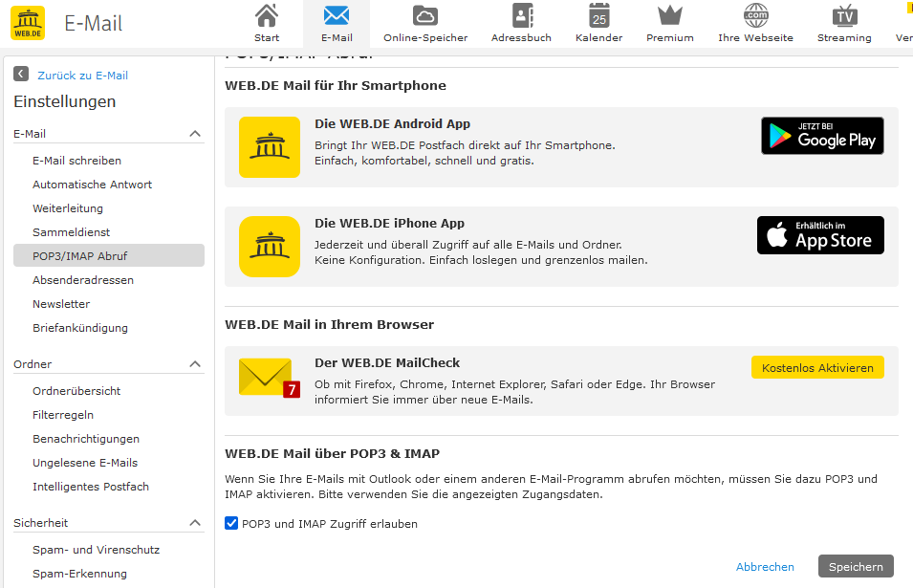Open Newsletter settings
This screenshot has width=913, height=588.
tap(61, 304)
